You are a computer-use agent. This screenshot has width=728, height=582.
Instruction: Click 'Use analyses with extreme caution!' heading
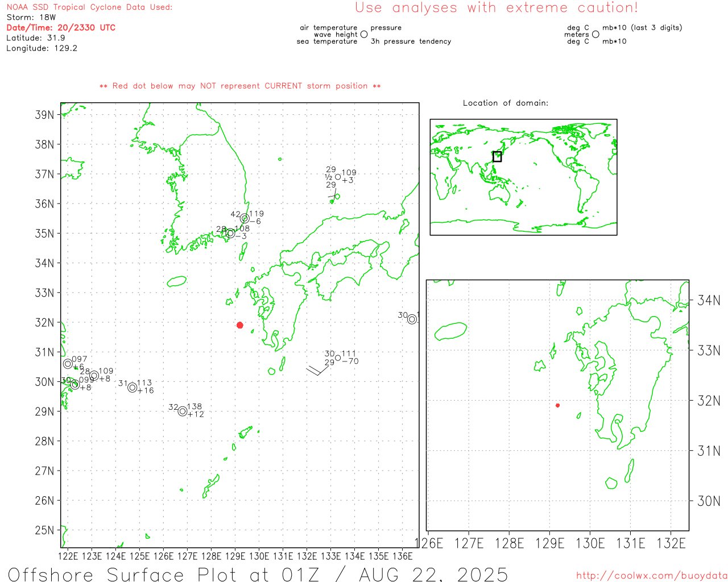[x=497, y=7]
